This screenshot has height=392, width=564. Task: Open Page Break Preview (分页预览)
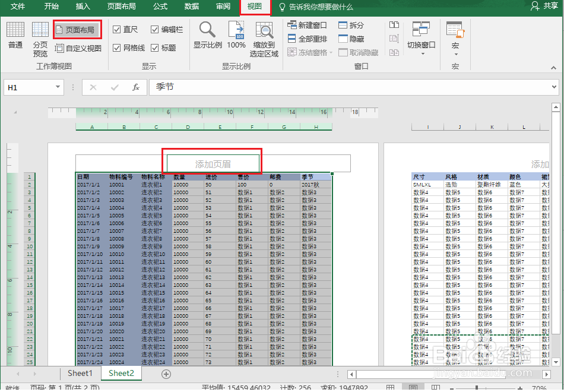coord(40,39)
